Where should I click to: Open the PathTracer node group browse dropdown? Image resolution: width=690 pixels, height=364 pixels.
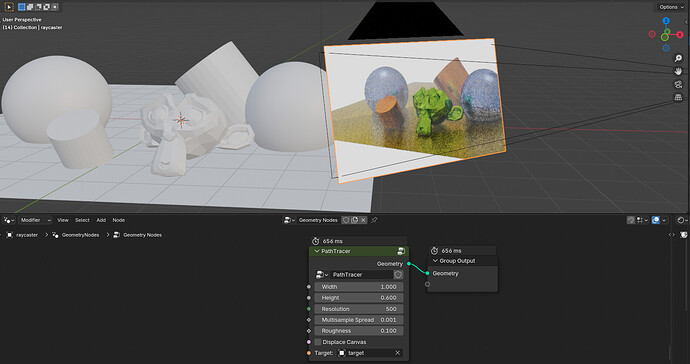[322, 275]
